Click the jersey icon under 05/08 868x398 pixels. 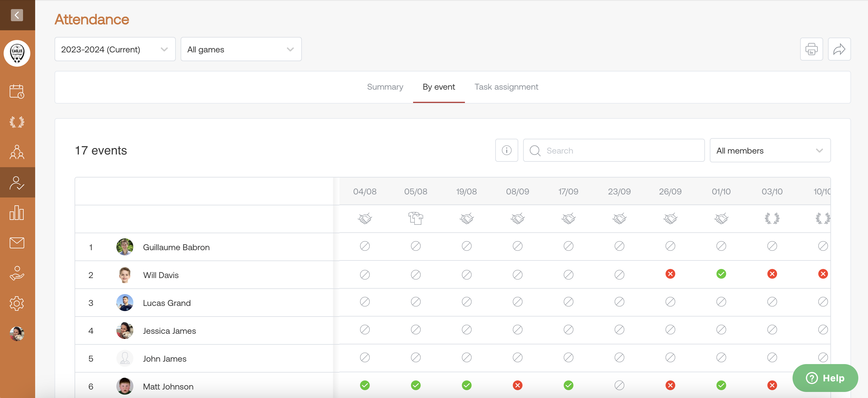416,218
